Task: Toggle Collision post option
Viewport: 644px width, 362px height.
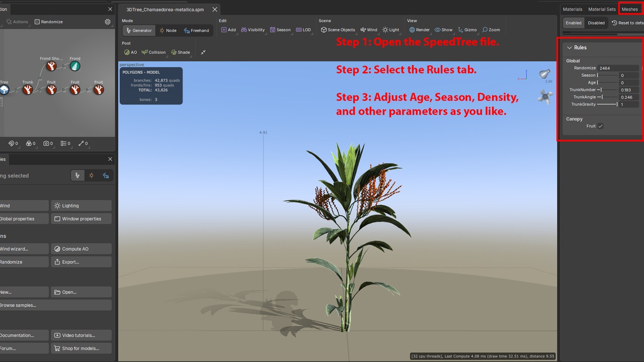Action: (x=153, y=52)
